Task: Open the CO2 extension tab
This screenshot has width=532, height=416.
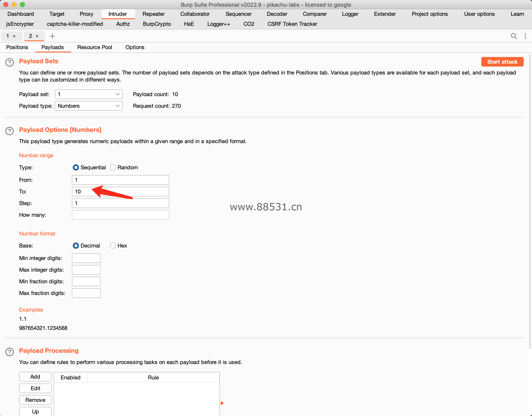Action: point(249,24)
